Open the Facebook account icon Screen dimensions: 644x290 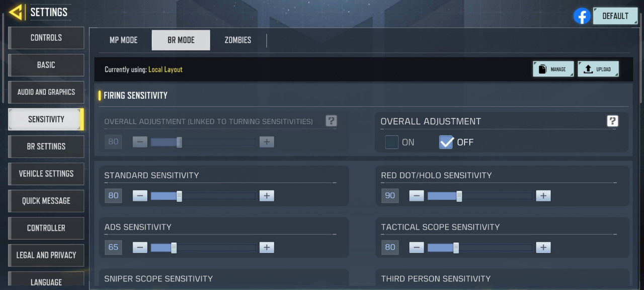(582, 16)
